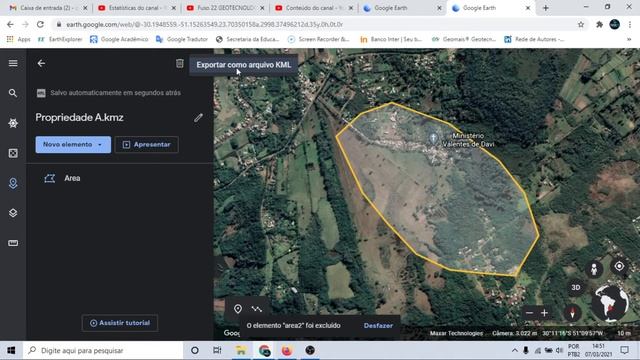Click the Propriedade A.kmz project title
The width and height of the screenshot is (640, 360).
click(x=79, y=118)
